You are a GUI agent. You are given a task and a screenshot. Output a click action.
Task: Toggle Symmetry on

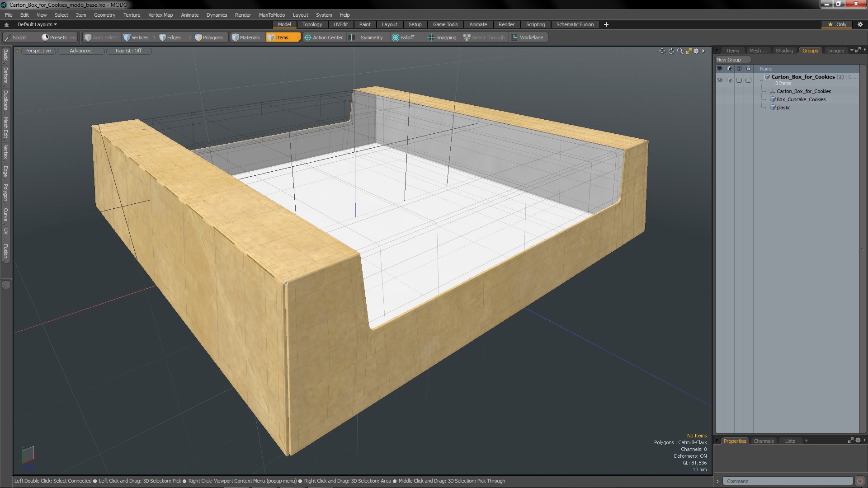tap(367, 38)
